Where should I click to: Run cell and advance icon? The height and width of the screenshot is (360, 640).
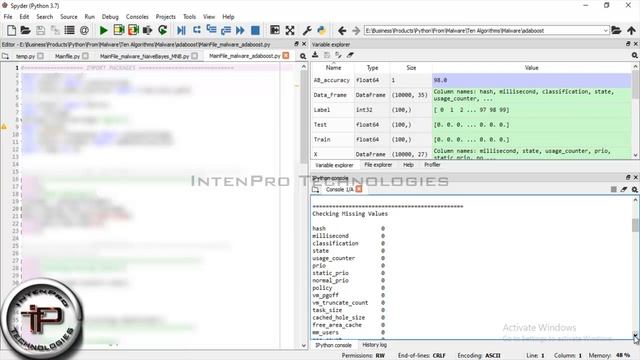tap(133, 30)
